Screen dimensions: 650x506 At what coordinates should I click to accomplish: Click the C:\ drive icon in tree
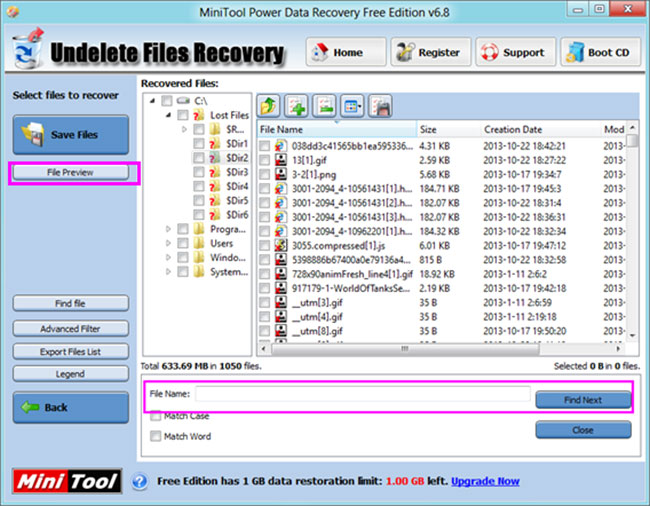click(183, 101)
